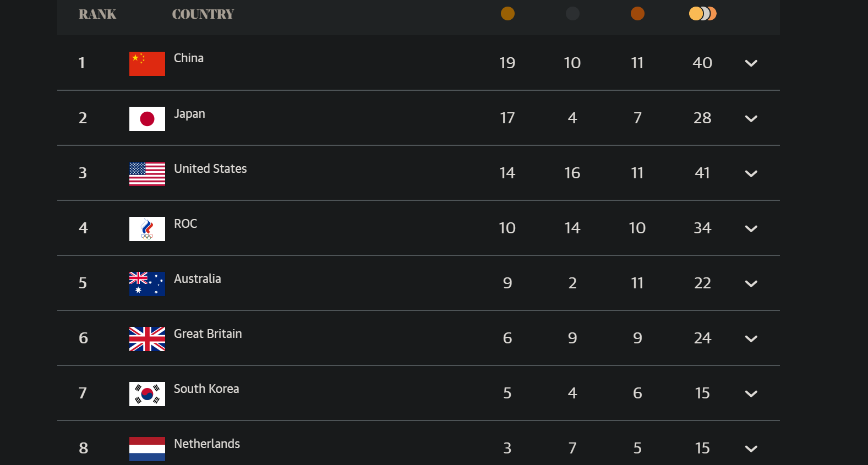This screenshot has height=465, width=868.
Task: Expand the Japan row chevron
Action: coord(751,118)
